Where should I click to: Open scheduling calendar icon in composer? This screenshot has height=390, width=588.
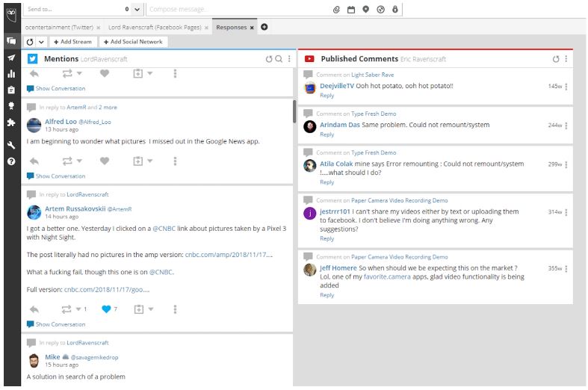[x=351, y=10]
